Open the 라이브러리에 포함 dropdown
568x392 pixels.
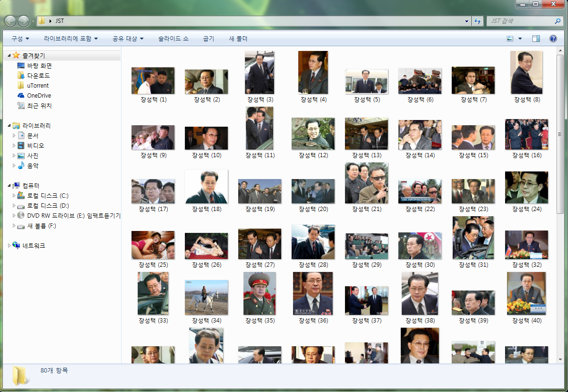71,39
